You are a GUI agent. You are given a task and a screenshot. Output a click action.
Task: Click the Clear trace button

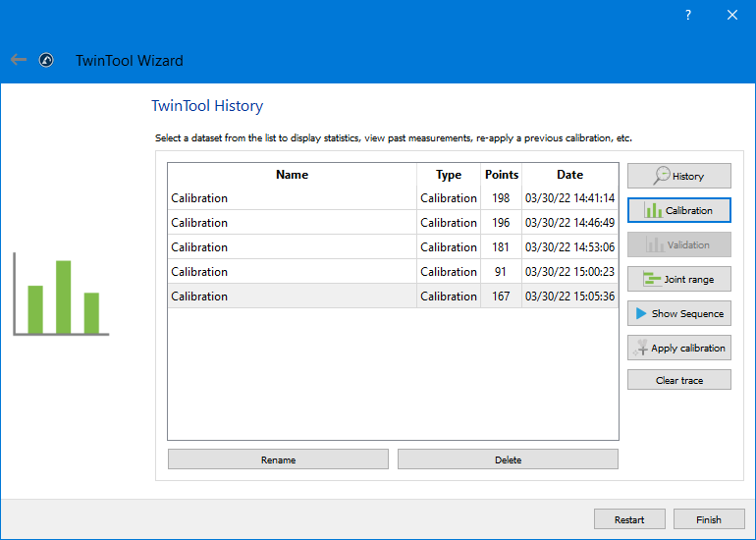[678, 380]
